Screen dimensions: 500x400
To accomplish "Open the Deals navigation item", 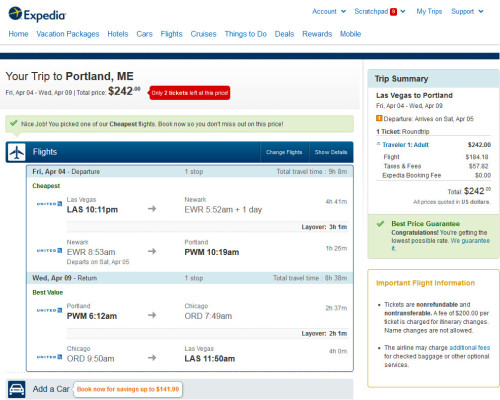I will click(284, 34).
